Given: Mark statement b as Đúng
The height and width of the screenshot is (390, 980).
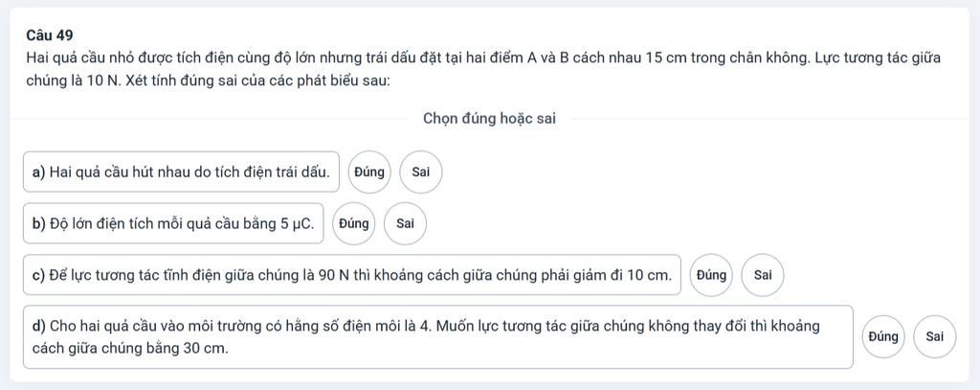Looking at the screenshot, I should 354,224.
